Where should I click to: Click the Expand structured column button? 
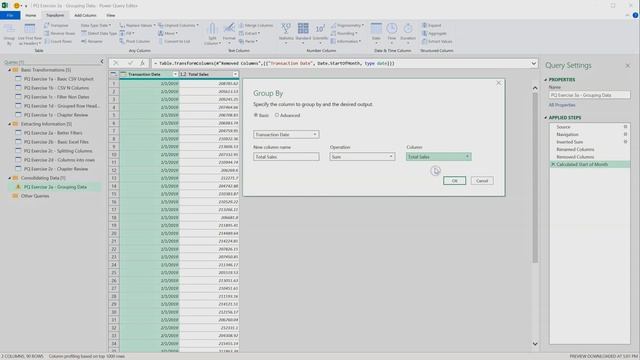[x=431, y=25]
